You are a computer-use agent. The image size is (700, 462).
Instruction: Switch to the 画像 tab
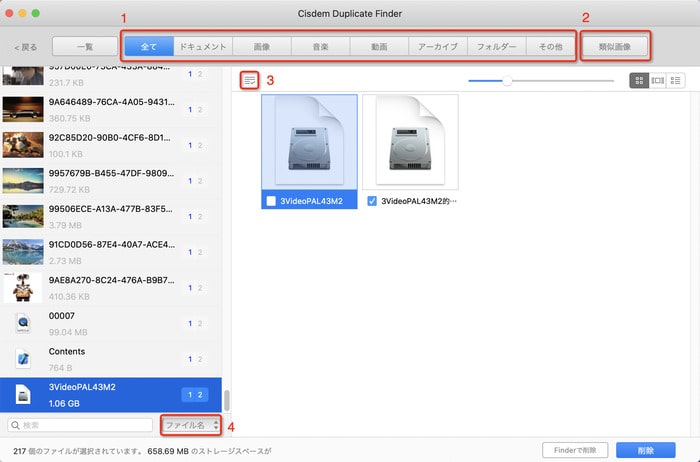click(x=261, y=46)
